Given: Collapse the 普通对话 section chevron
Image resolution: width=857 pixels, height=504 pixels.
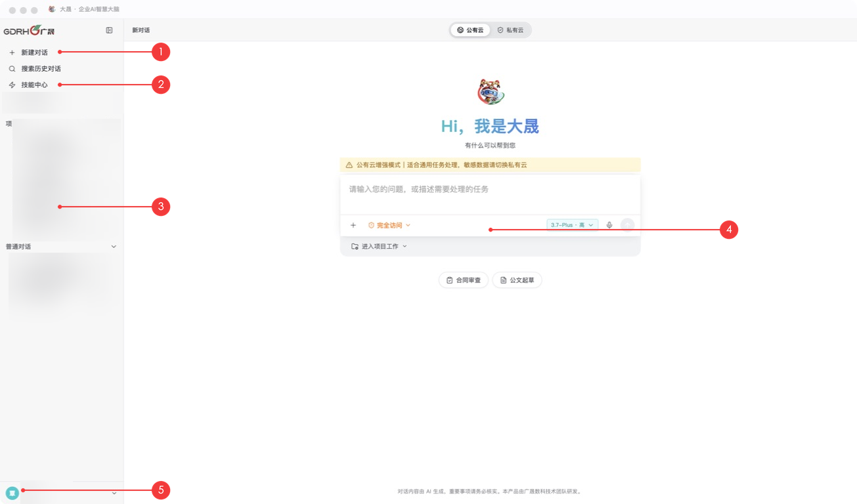Looking at the screenshot, I should 114,247.
